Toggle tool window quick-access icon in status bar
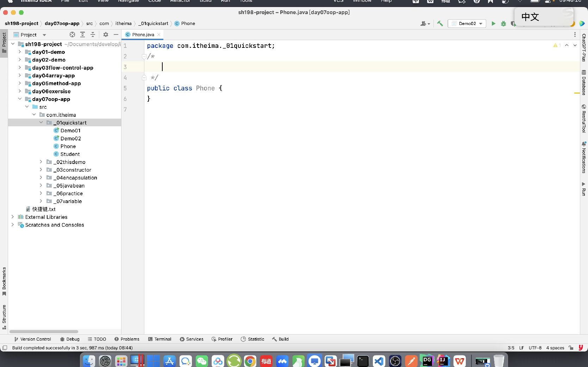 pos(5,348)
